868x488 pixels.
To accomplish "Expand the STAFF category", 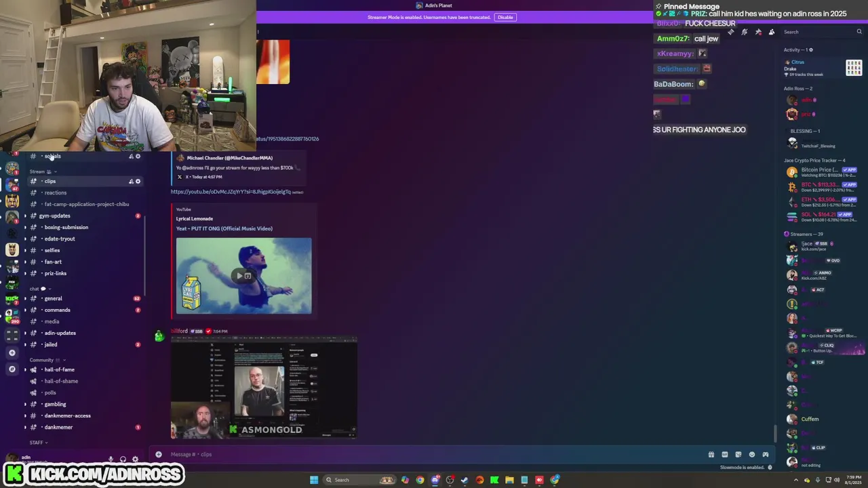I will 39,443.
